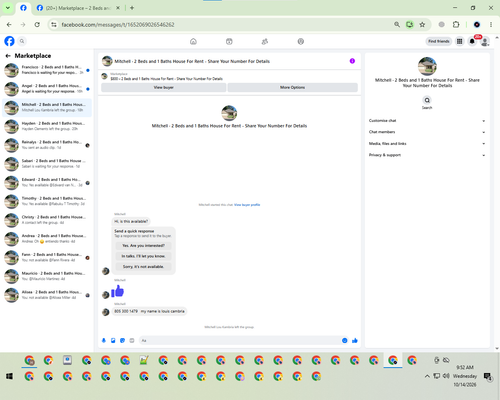The image size is (500, 400).
Task: Click the 9:52 AM clock in the taskbar
Action: [465, 367]
